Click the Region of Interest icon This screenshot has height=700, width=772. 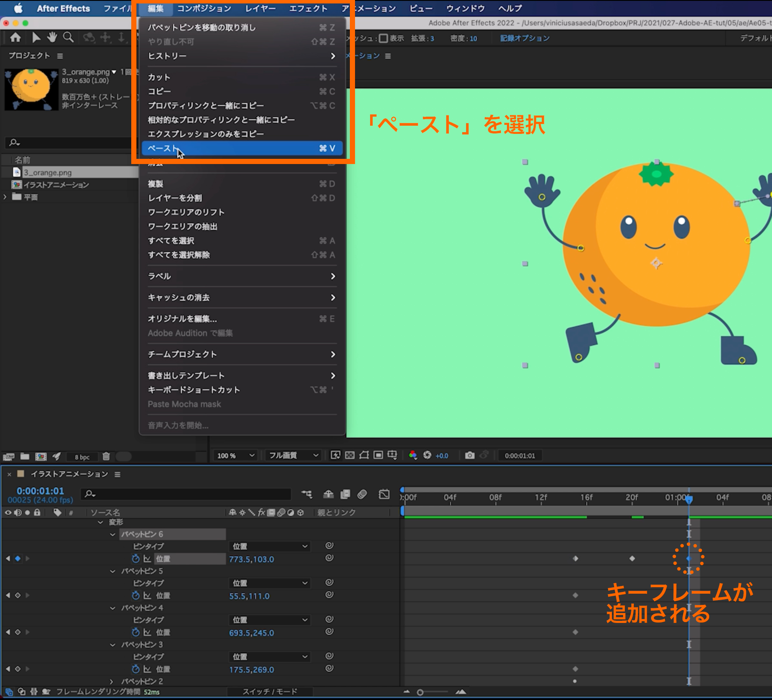pyautogui.click(x=378, y=455)
